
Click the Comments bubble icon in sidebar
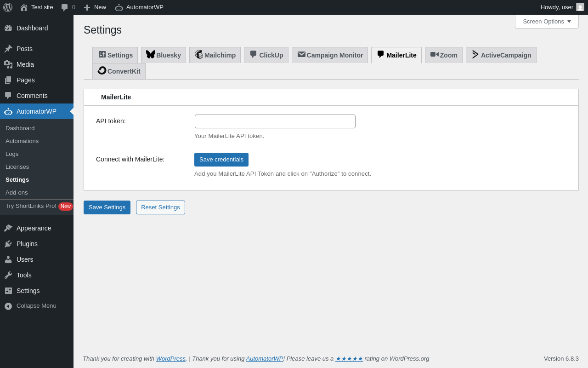tap(8, 96)
